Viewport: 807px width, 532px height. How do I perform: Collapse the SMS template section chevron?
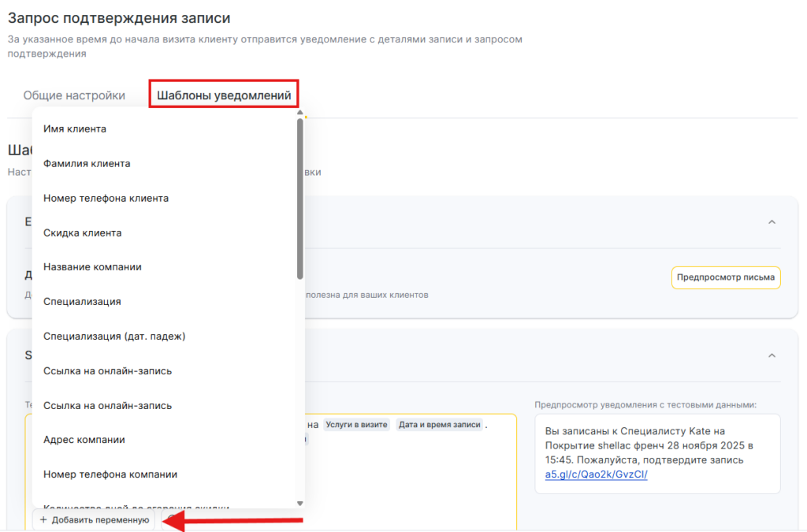[x=772, y=355]
